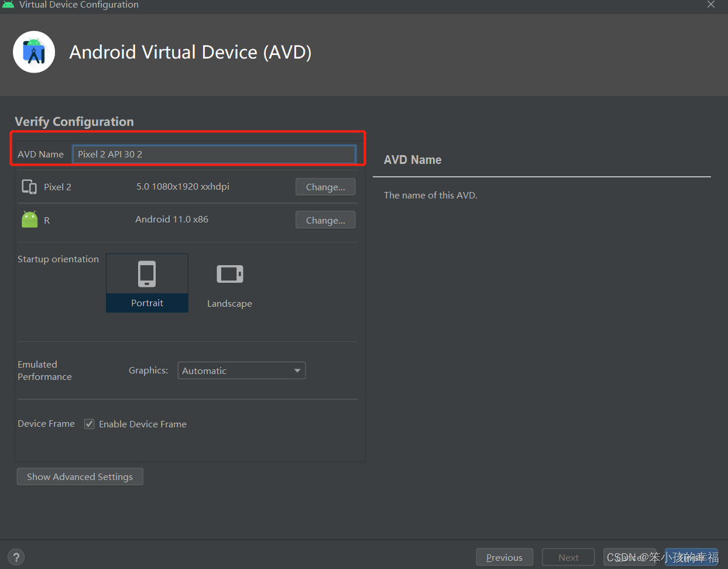Image resolution: width=728 pixels, height=569 pixels.
Task: Select Portrait startup orientation
Action: (147, 283)
